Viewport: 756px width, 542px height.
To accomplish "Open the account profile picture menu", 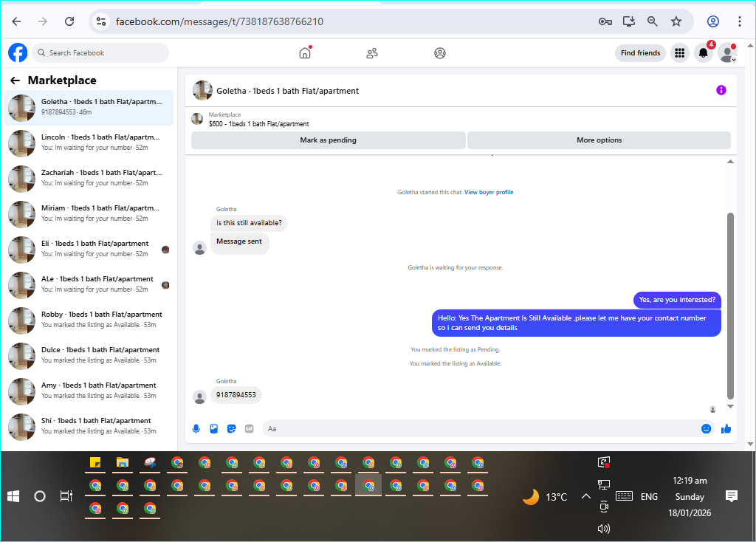I will [727, 53].
